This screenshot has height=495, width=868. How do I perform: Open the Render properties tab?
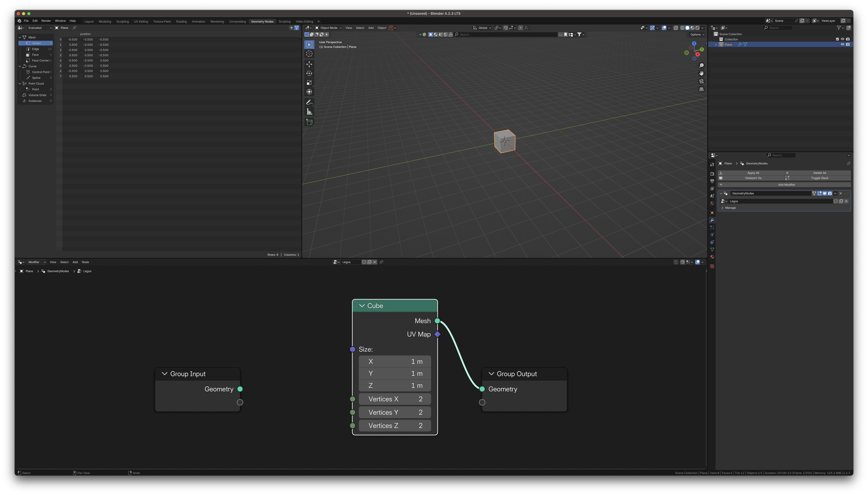(x=712, y=174)
